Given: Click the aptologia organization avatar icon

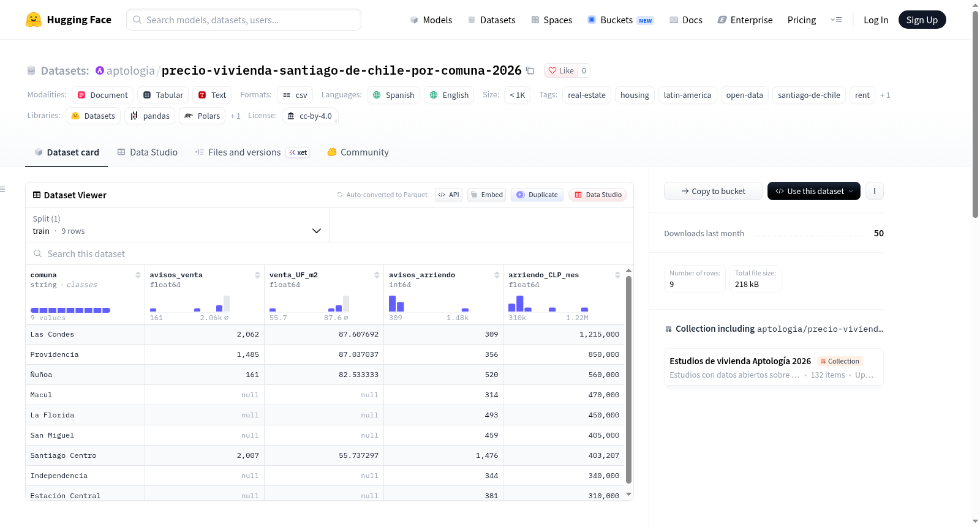Looking at the screenshot, I should 100,70.
